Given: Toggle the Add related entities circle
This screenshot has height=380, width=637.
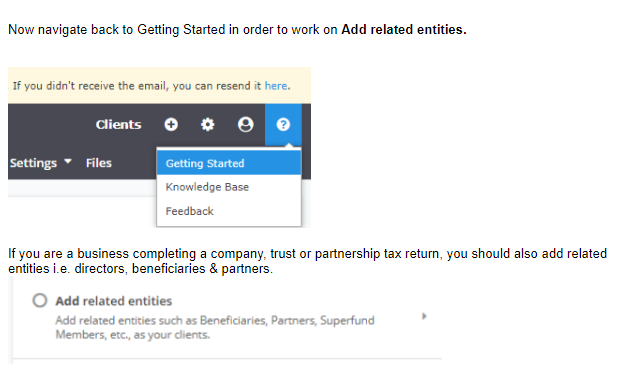Looking at the screenshot, I should (40, 301).
